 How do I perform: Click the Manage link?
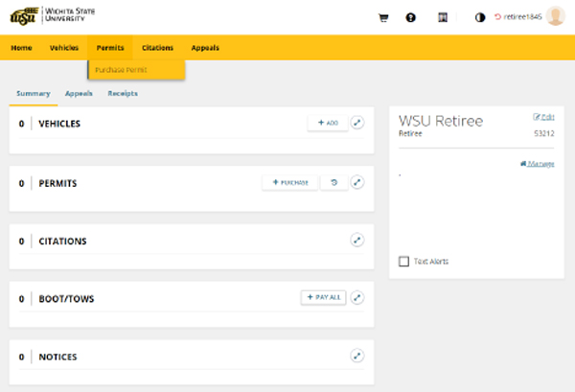coord(538,164)
